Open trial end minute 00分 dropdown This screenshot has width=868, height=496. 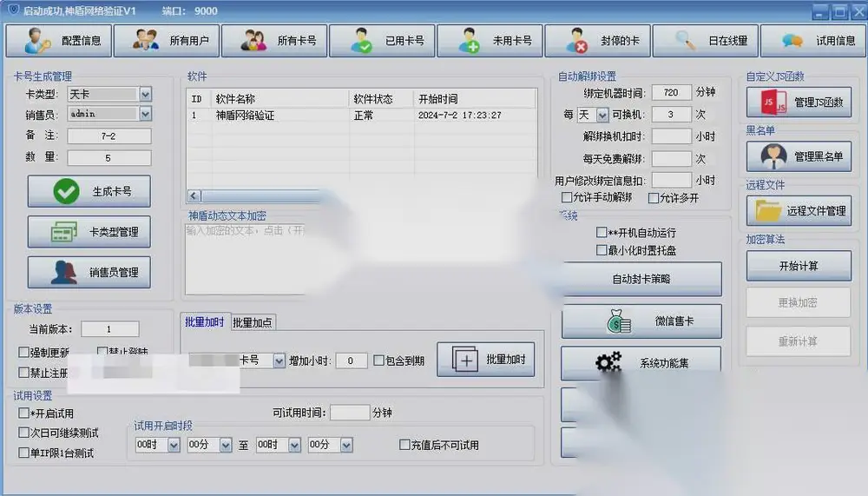(x=346, y=445)
